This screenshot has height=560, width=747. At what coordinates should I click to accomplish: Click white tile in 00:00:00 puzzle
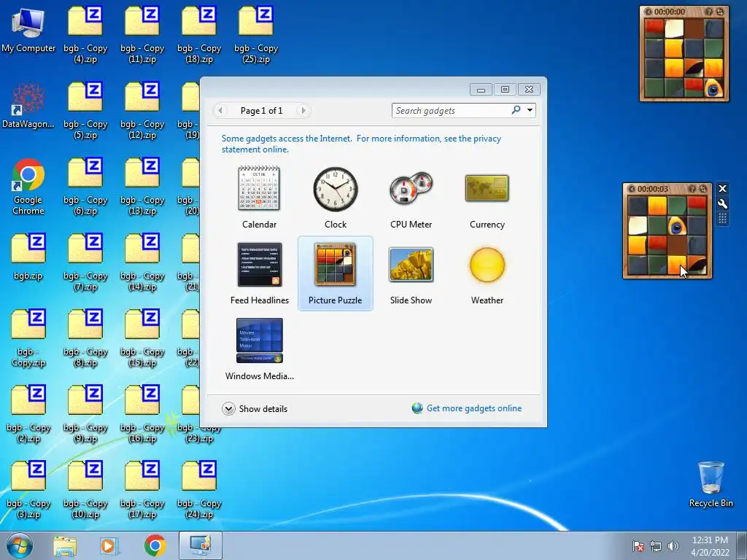pyautogui.click(x=673, y=28)
